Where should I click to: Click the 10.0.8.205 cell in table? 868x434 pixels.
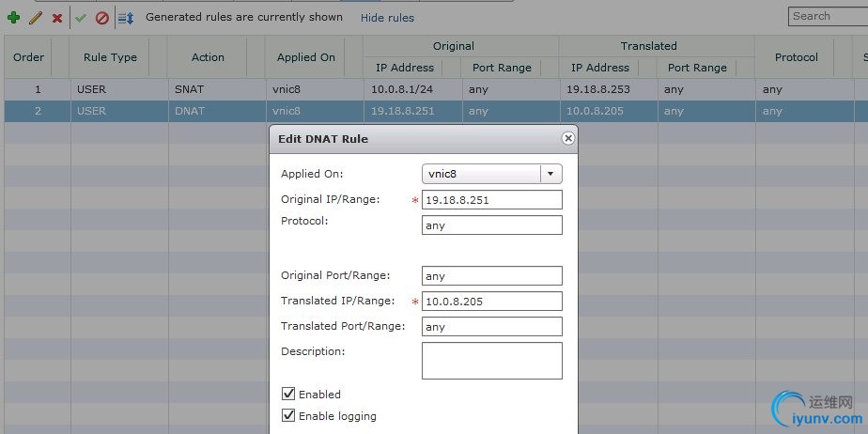coord(609,111)
